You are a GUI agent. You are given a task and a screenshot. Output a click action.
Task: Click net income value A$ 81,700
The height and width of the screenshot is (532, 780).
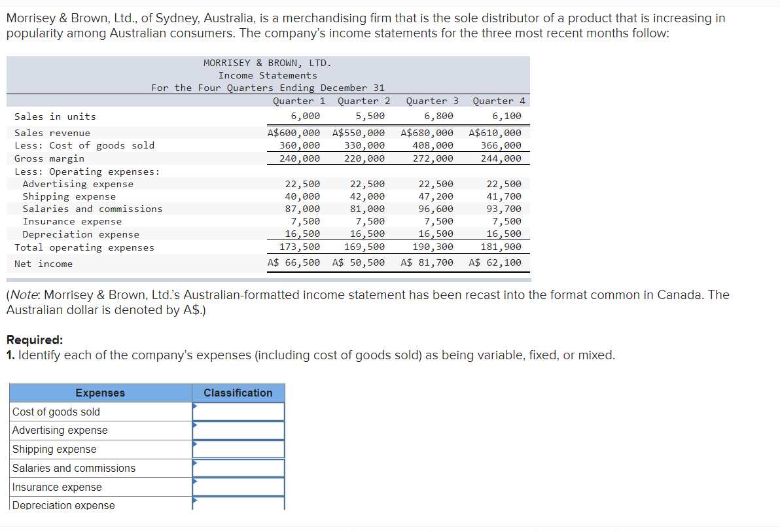[427, 262]
